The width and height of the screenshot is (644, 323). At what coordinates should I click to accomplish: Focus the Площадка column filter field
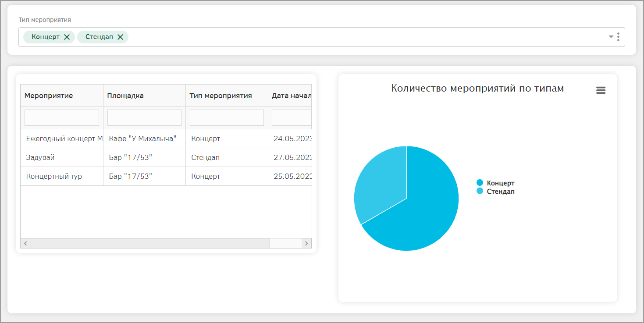coord(144,118)
